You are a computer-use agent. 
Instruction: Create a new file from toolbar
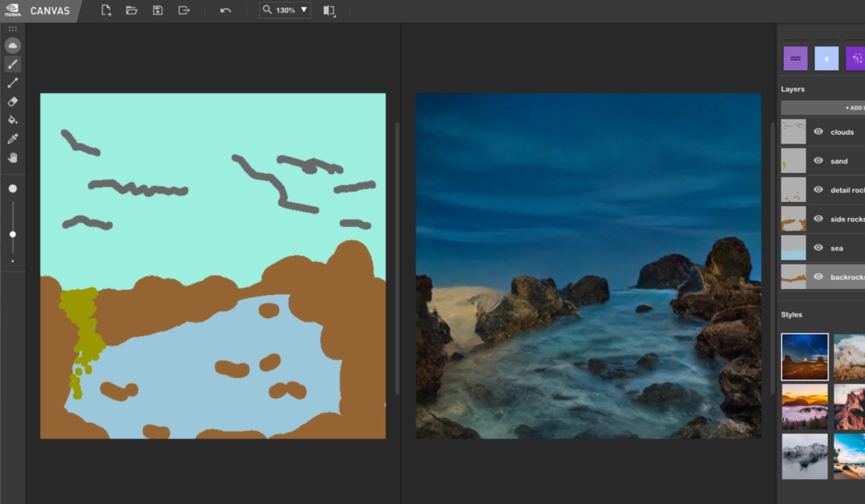coord(106,10)
